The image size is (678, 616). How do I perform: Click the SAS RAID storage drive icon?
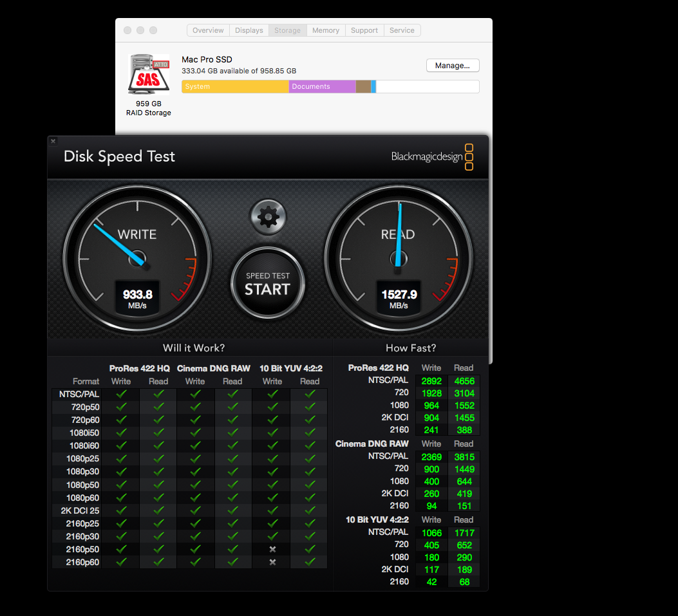(148, 75)
